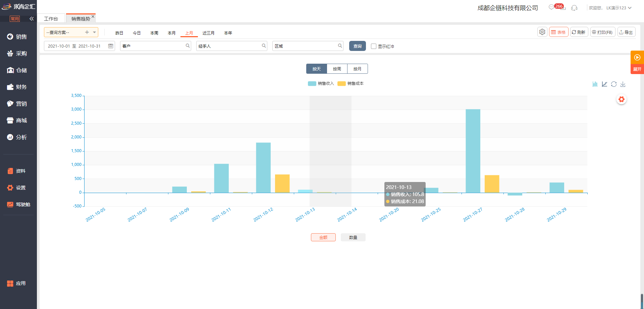Open the LK演示123 user menu
The width and height of the screenshot is (644, 309).
point(619,8)
